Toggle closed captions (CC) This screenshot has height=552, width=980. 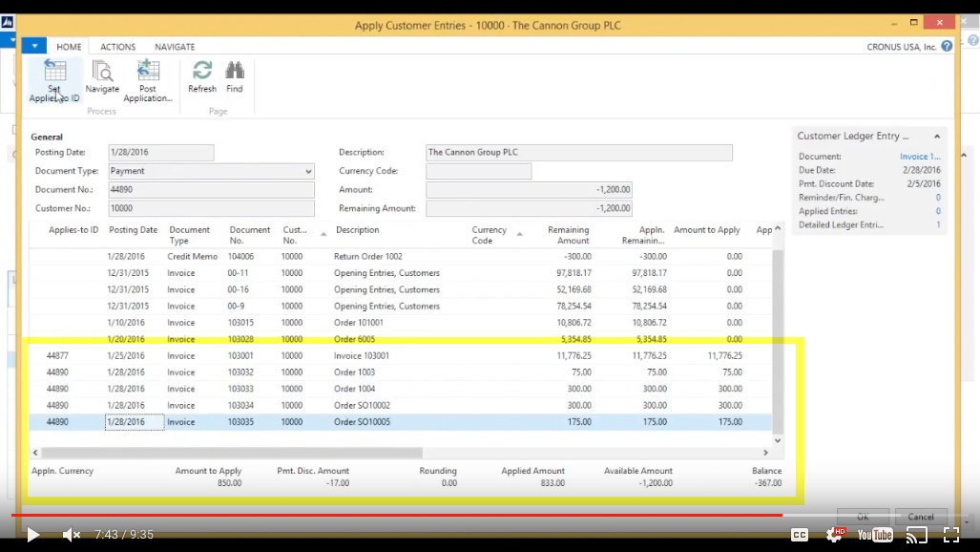pos(800,535)
